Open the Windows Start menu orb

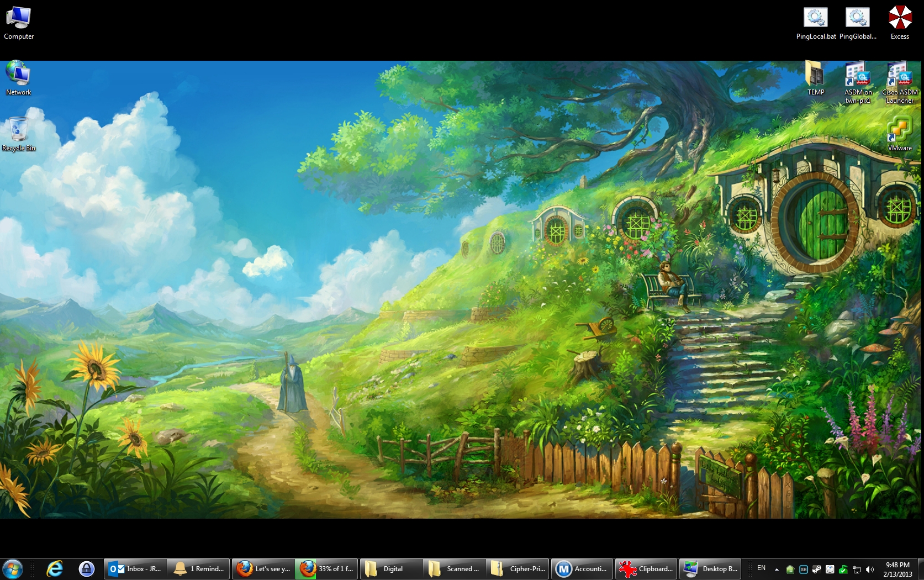coord(12,569)
